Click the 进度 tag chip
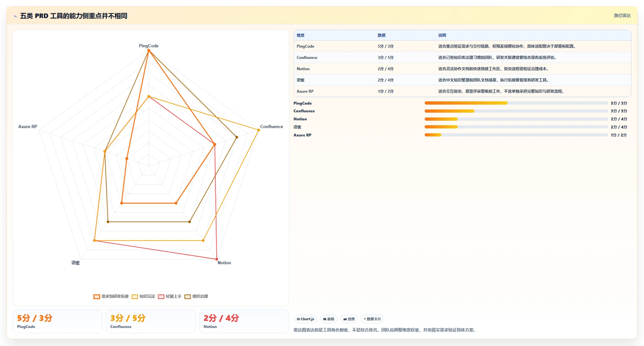The width and height of the screenshot is (644, 346). [349, 319]
